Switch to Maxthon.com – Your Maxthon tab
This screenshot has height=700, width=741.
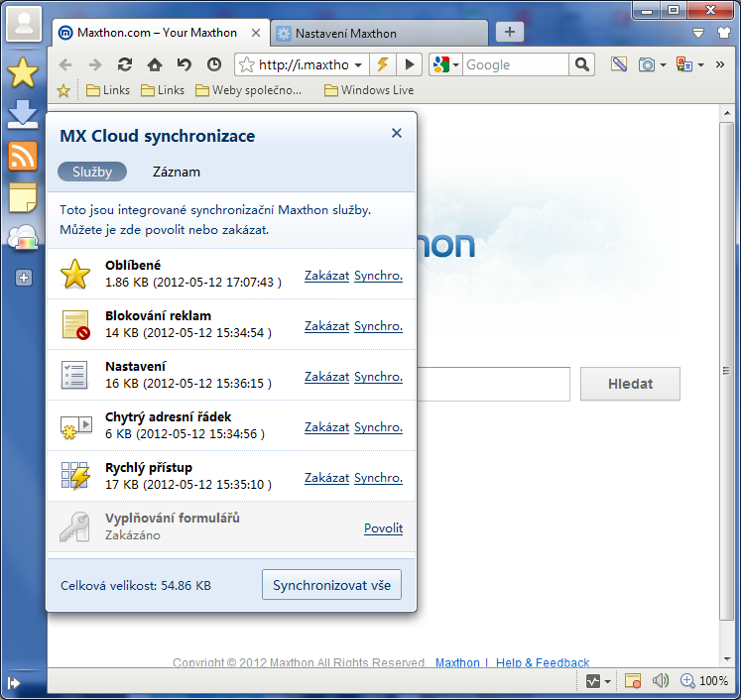tap(161, 33)
